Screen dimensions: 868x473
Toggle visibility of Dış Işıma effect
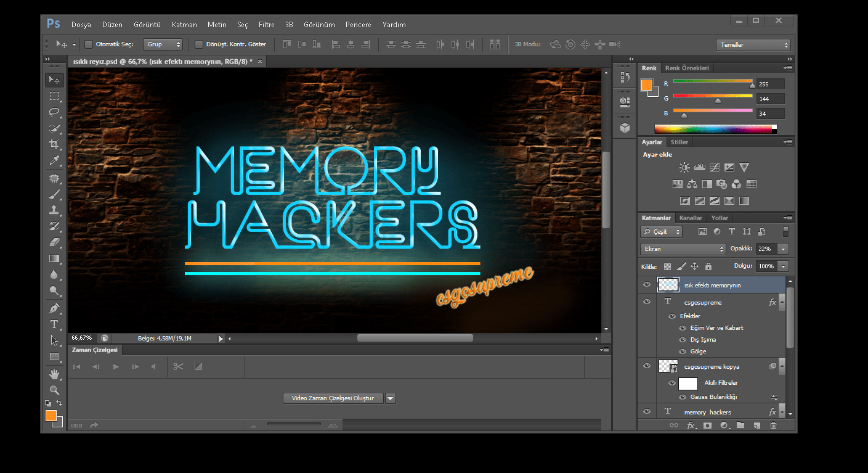point(683,340)
